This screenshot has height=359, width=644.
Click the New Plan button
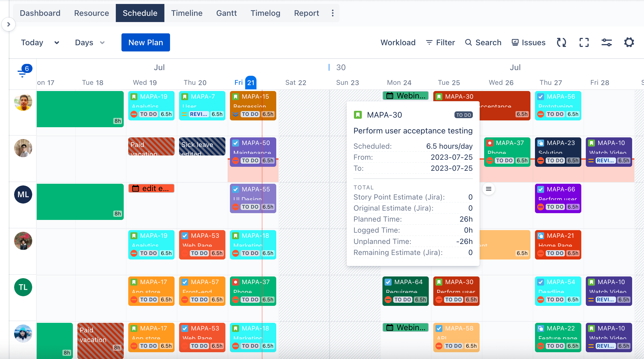(x=145, y=42)
